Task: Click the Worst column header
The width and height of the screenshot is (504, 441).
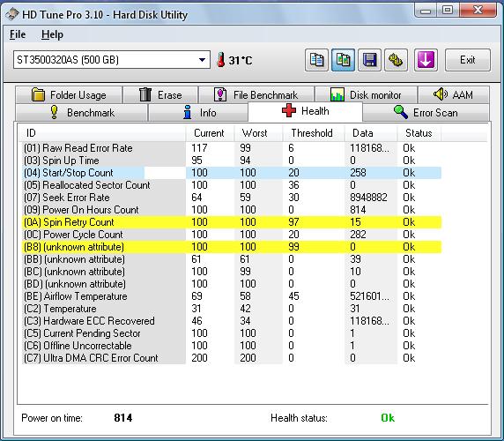Action: point(258,133)
